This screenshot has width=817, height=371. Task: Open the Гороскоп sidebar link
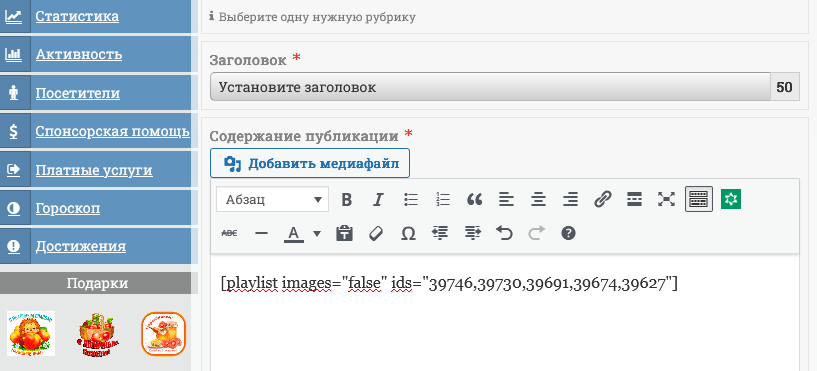68,208
